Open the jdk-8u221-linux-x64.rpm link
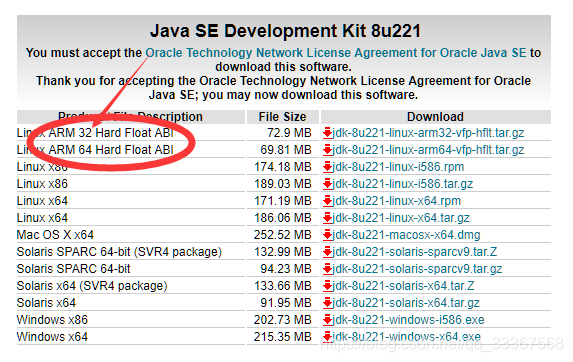Screen dimensions: 573x362 (x=397, y=201)
